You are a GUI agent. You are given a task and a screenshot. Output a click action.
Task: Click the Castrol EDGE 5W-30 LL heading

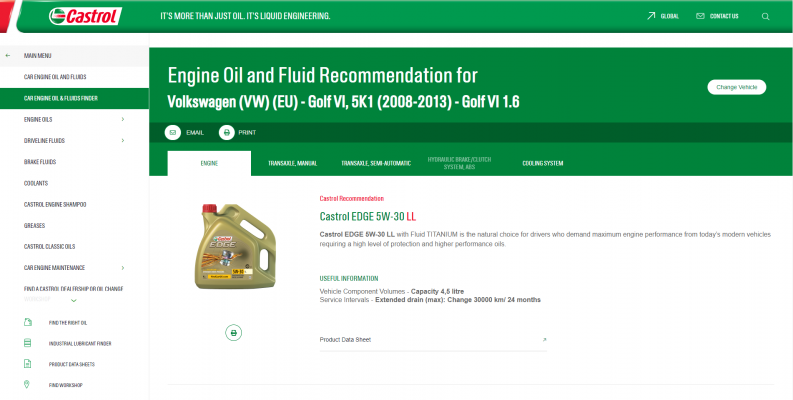coord(368,216)
